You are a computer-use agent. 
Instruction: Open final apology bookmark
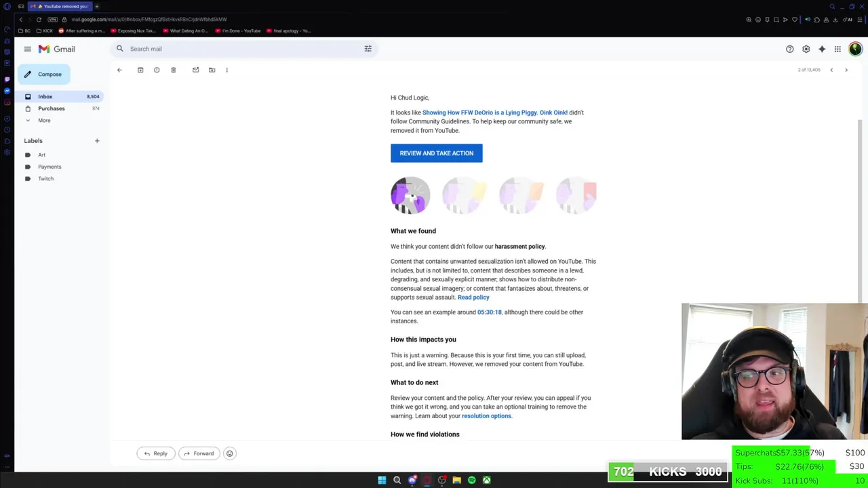pos(289,31)
